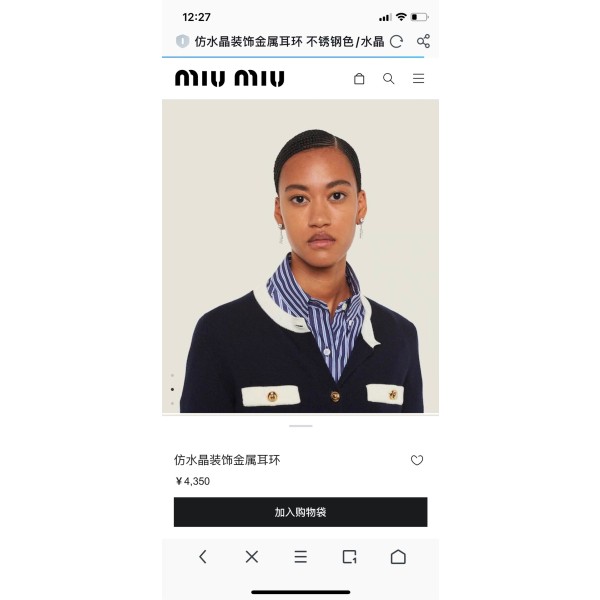Select the third image pagination dot
The width and height of the screenshot is (600, 600).
click(172, 403)
